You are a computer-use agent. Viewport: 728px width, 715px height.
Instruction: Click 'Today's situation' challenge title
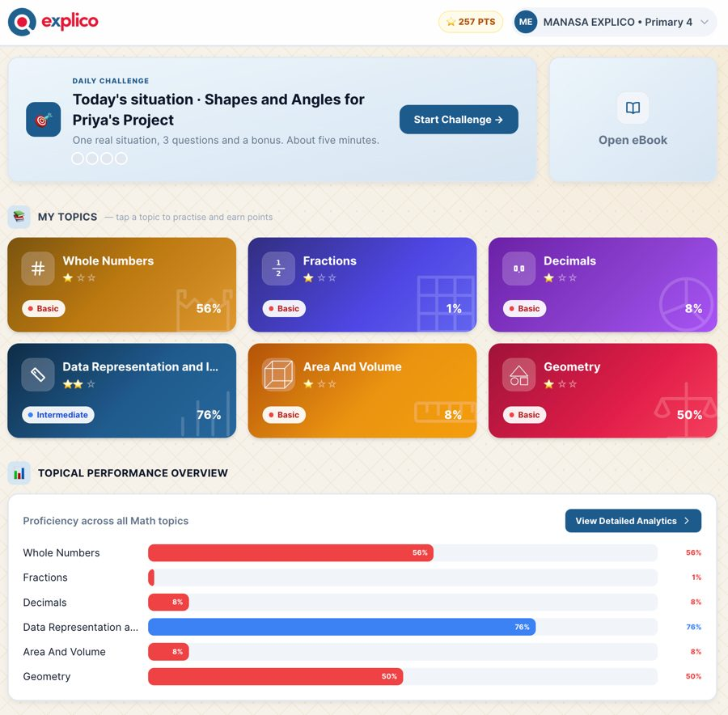click(x=218, y=109)
